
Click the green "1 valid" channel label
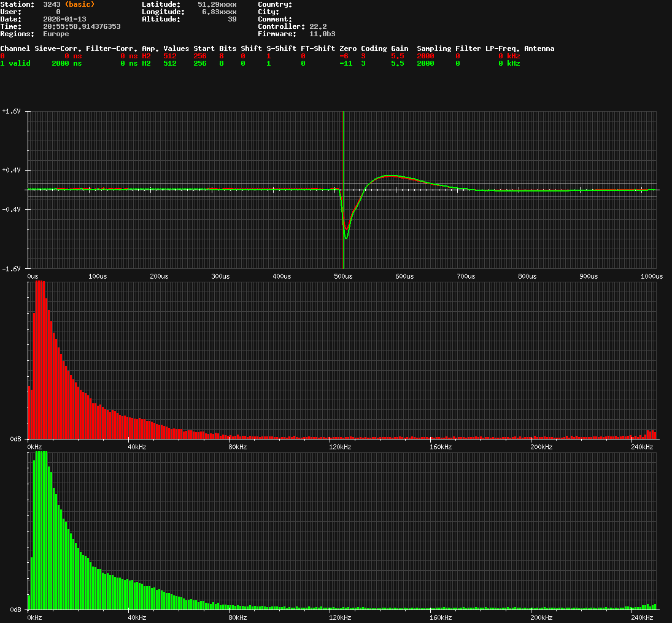pyautogui.click(x=15, y=63)
